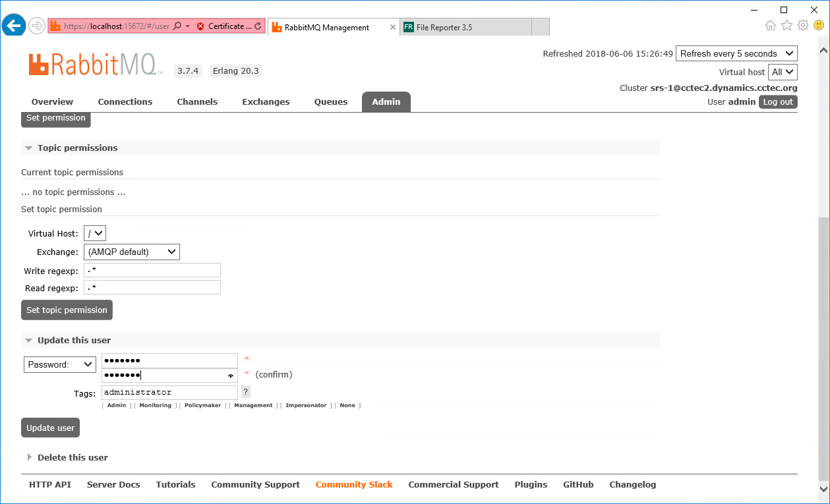This screenshot has height=504, width=830.
Task: Click the favorites star icon
Action: [x=786, y=25]
